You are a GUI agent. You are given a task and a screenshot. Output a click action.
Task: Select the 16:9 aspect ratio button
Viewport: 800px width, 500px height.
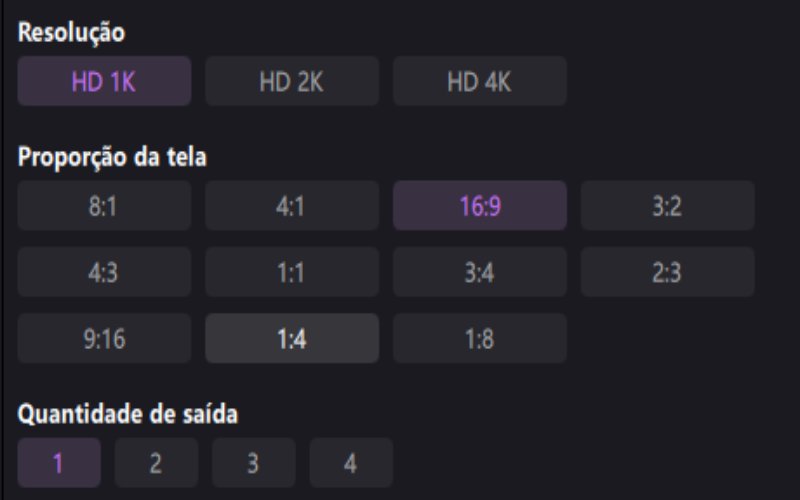[479, 206]
